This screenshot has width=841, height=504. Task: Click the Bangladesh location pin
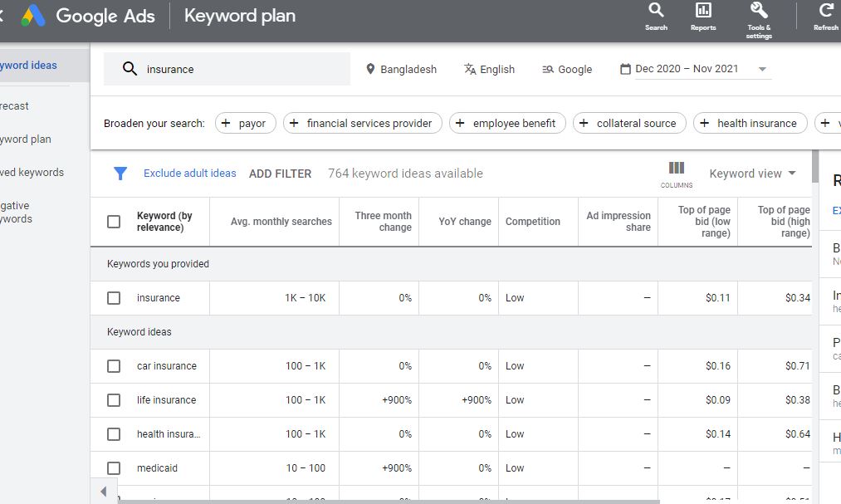point(370,69)
